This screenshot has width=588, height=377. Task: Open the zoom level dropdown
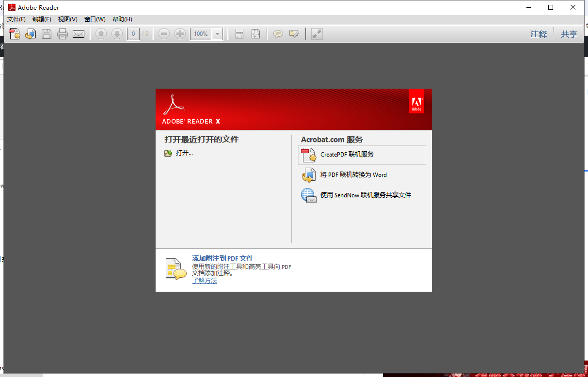(x=217, y=34)
